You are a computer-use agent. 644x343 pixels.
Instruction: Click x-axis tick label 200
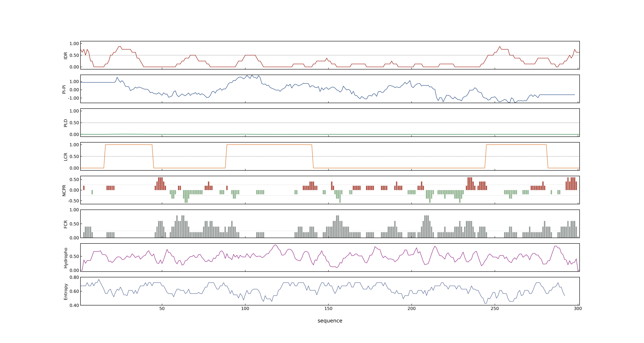tap(412, 309)
